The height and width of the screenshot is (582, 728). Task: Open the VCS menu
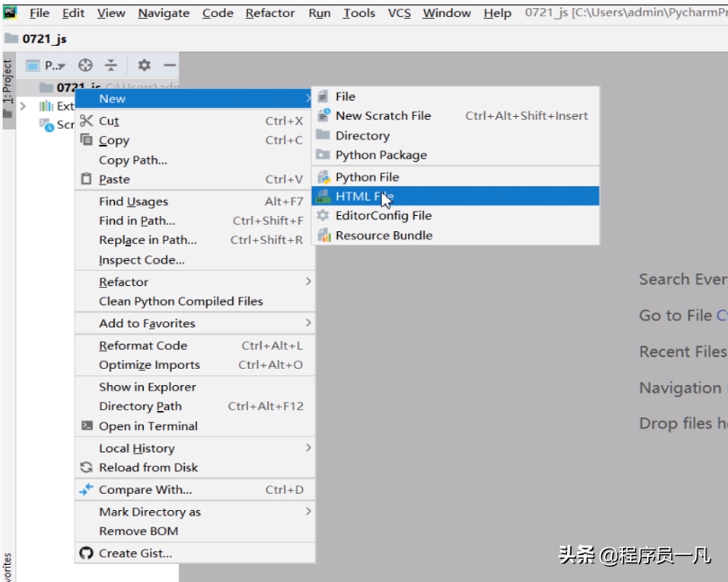[399, 13]
